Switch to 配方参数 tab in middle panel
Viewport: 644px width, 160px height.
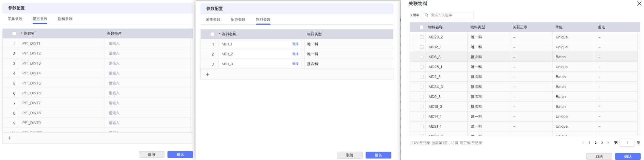(238, 20)
